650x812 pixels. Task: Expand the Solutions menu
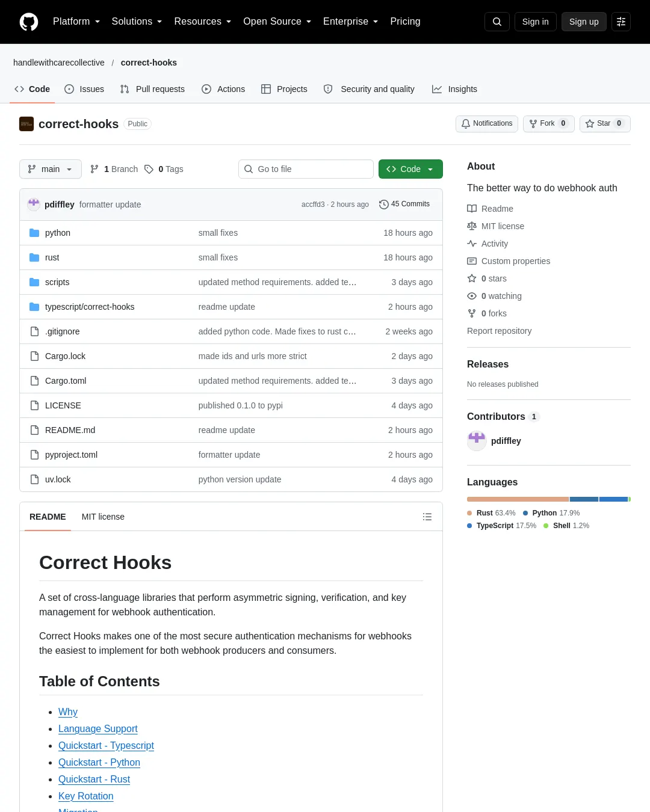point(137,22)
